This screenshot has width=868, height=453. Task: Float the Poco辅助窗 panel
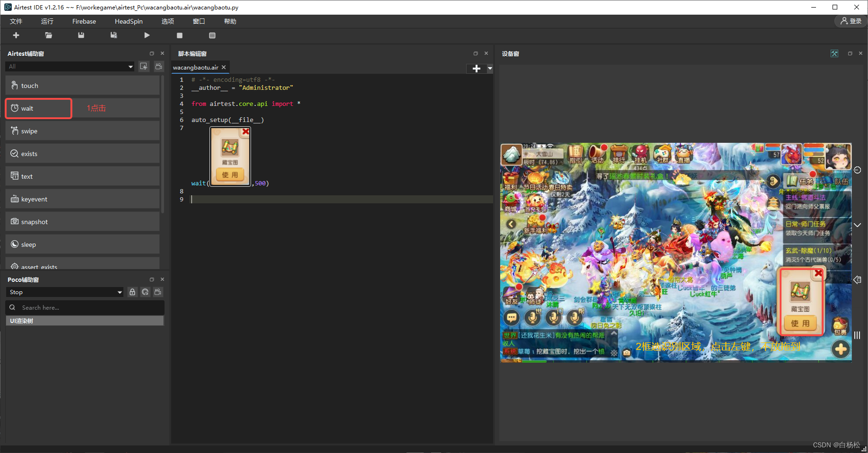coord(152,279)
